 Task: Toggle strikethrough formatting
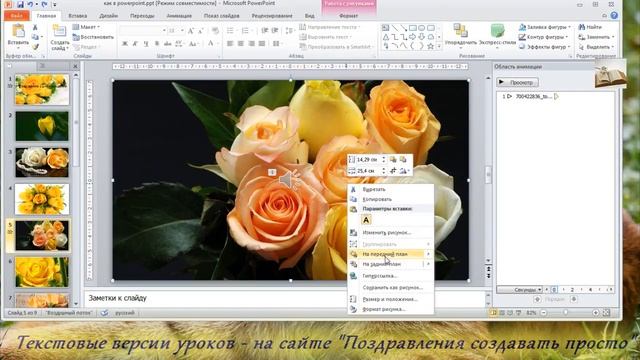click(x=167, y=43)
